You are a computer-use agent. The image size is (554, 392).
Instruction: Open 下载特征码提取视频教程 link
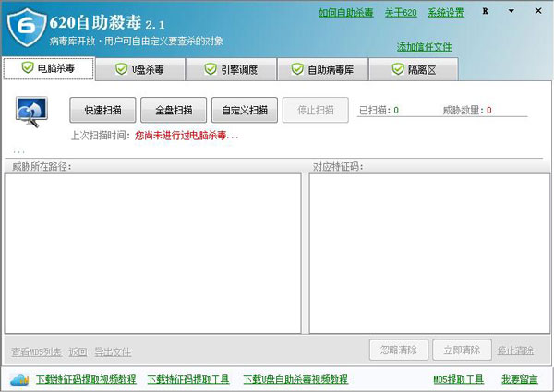(x=86, y=379)
